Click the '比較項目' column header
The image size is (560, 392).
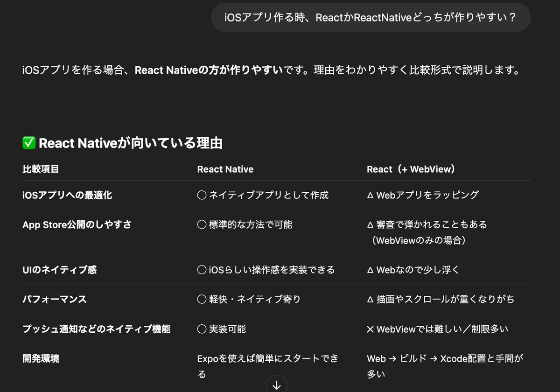(41, 169)
